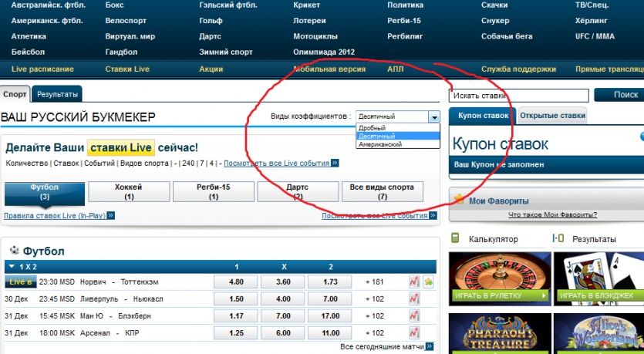The height and width of the screenshot is (354, 644).
Task: Collapse the 1 X 2 market header
Action: 12,267
